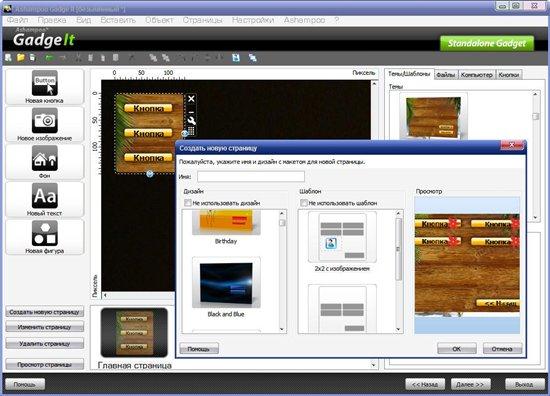Open the Правка menu

[52, 20]
